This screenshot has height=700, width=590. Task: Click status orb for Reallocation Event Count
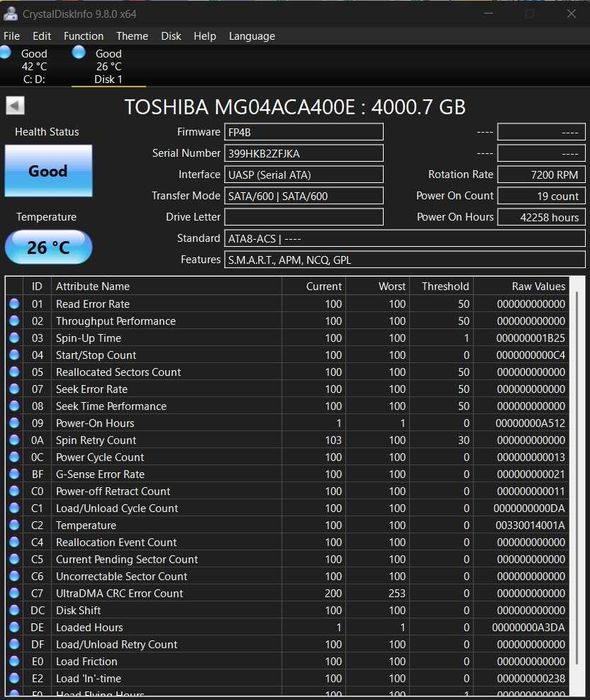(x=14, y=542)
